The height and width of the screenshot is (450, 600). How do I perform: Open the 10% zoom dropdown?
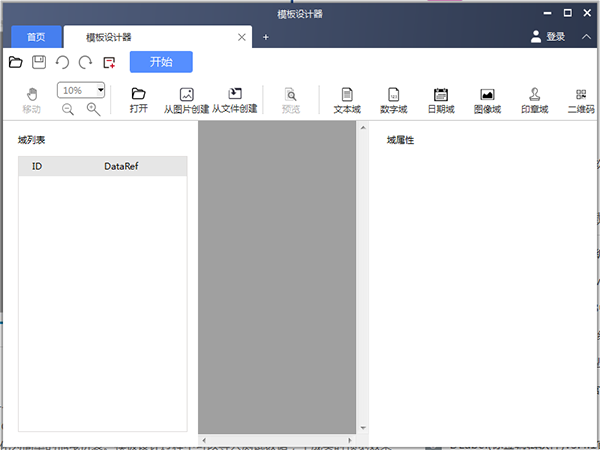(100, 90)
